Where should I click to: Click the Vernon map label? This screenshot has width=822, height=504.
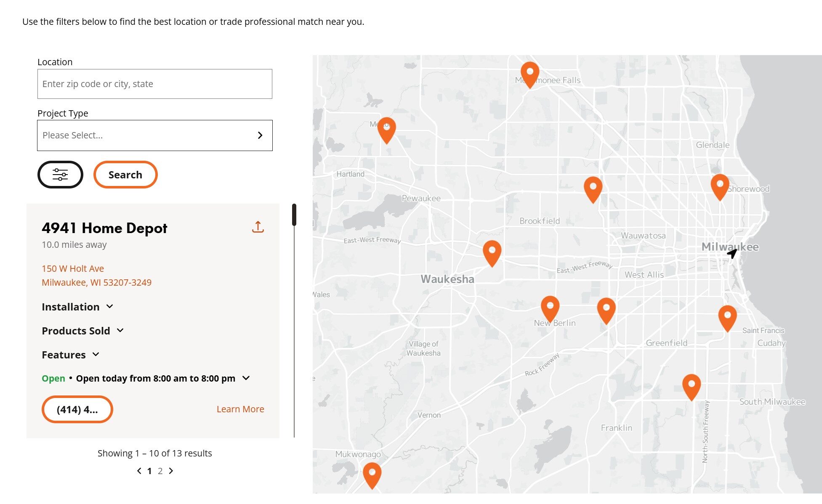(x=429, y=415)
